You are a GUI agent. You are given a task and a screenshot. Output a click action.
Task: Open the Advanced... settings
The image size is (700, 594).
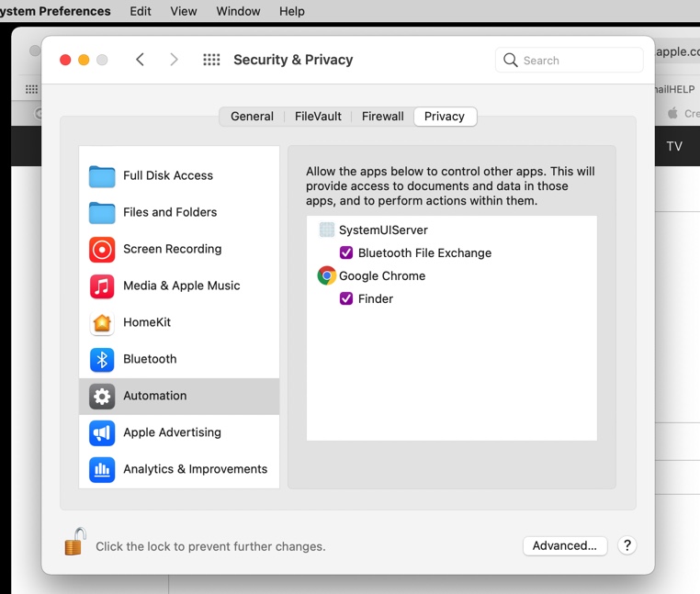coord(565,545)
